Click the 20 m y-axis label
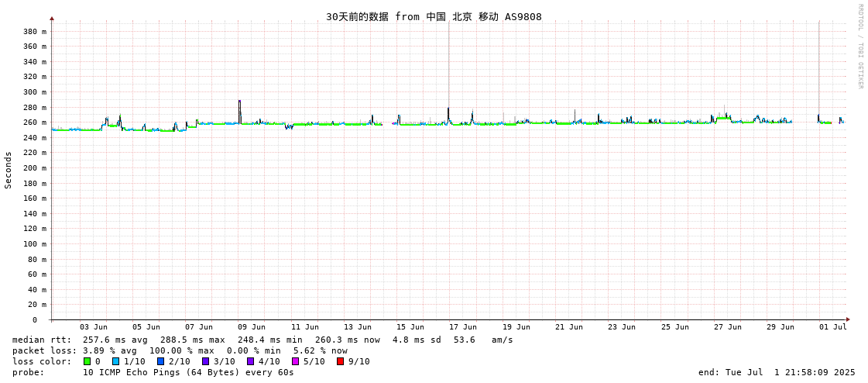The image size is (868, 383). pos(37,304)
